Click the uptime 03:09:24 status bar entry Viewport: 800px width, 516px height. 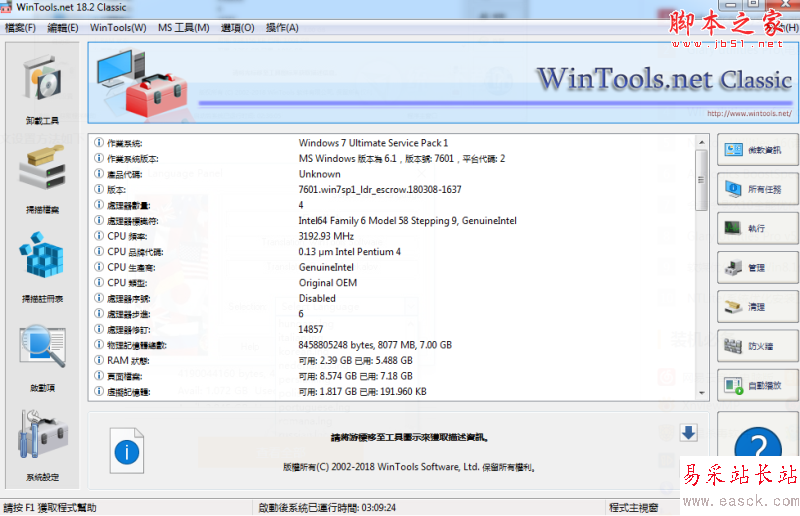[327, 507]
